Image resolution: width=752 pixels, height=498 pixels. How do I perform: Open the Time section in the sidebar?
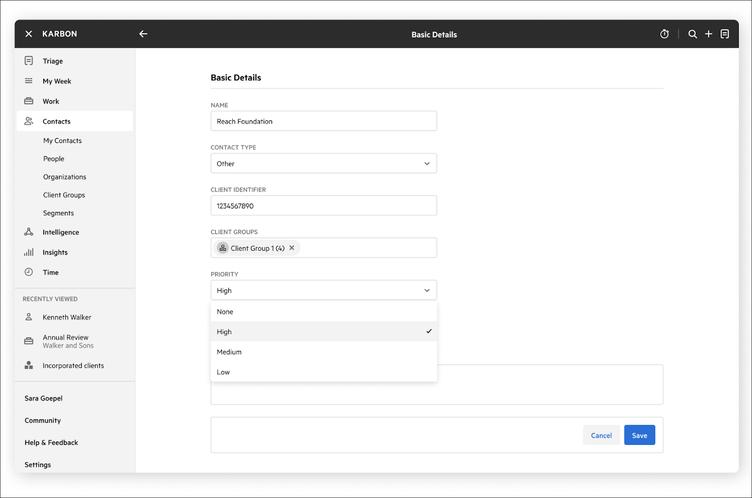tap(50, 272)
